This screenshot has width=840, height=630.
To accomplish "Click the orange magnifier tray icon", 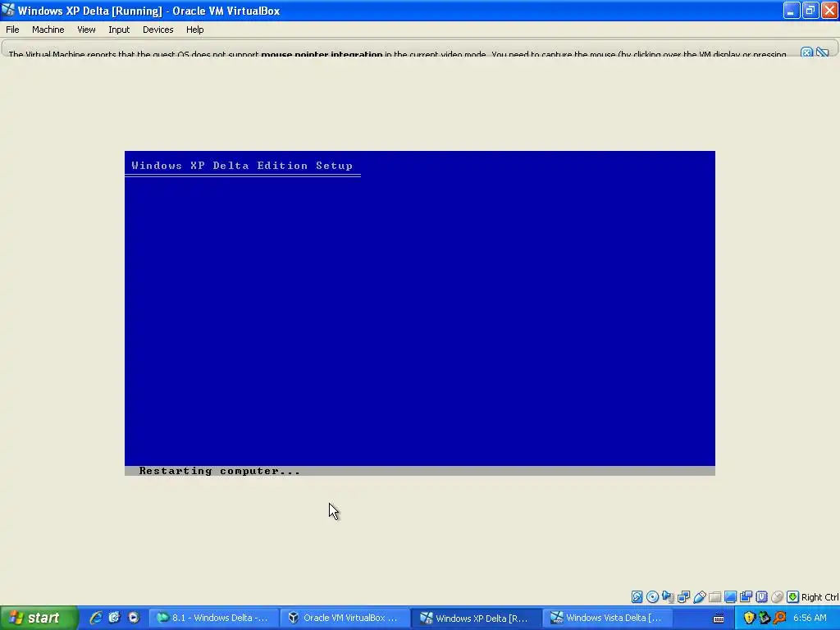I will [x=780, y=618].
